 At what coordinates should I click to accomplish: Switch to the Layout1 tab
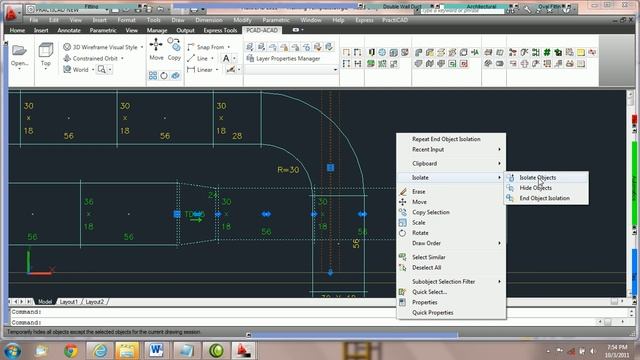(x=68, y=302)
